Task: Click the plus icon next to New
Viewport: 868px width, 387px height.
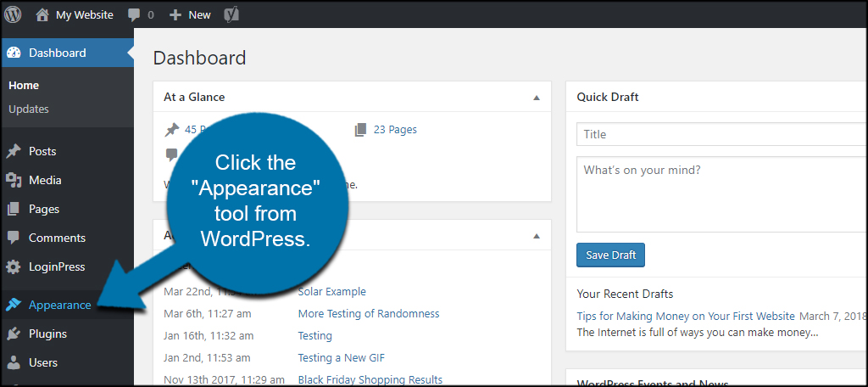Action: click(175, 15)
